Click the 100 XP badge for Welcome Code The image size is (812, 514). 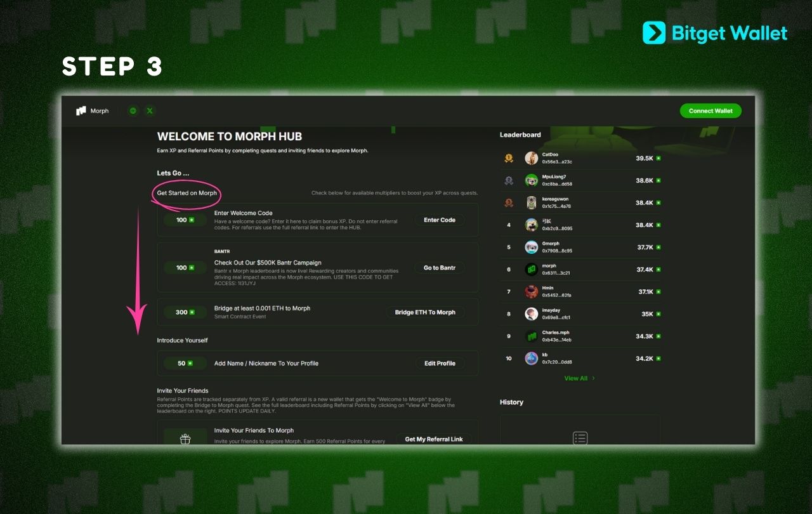185,220
